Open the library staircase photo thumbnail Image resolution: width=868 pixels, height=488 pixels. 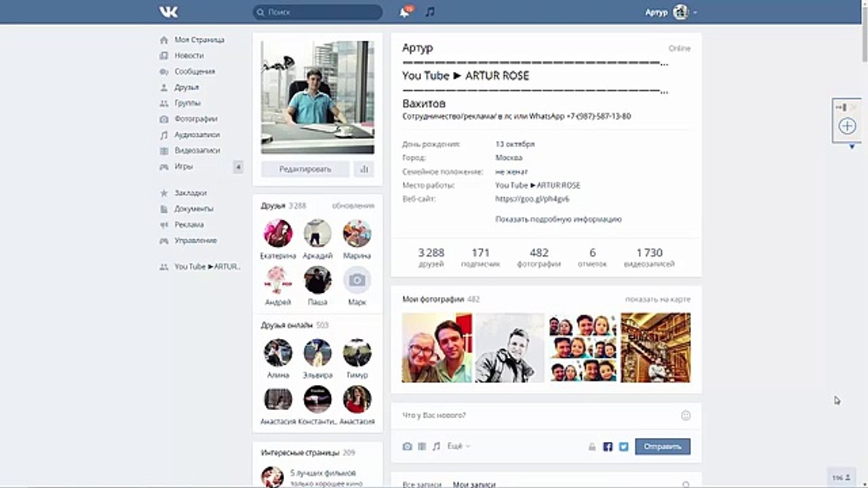(x=656, y=348)
